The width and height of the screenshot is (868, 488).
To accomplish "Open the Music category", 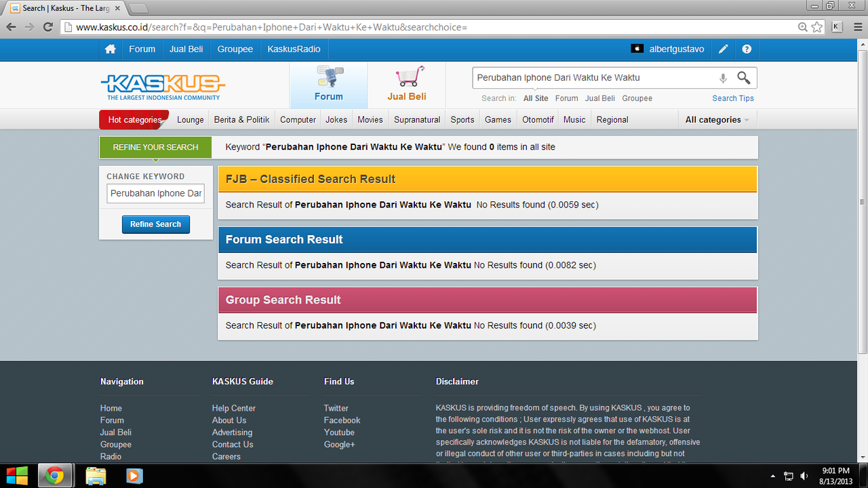I will [574, 120].
